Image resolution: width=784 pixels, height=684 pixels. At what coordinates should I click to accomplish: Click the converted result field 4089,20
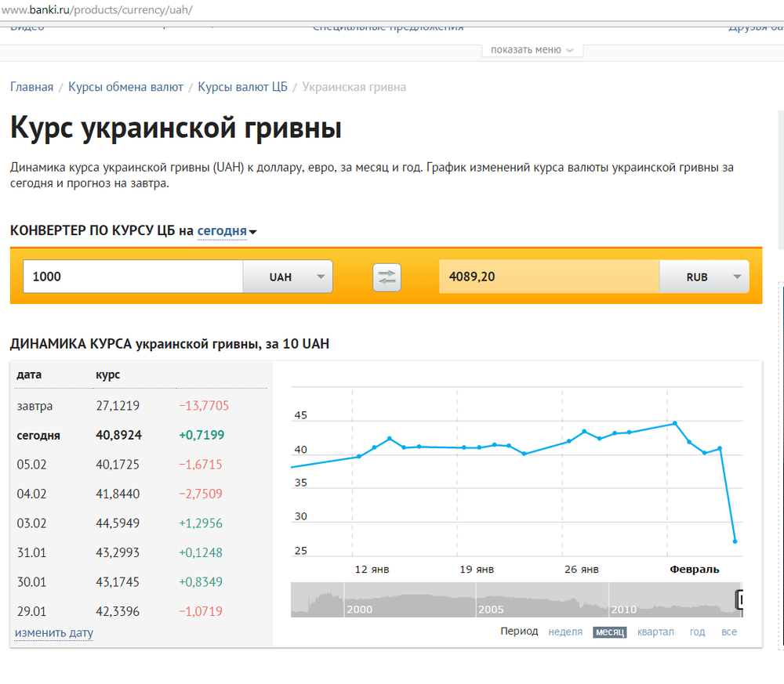(549, 277)
